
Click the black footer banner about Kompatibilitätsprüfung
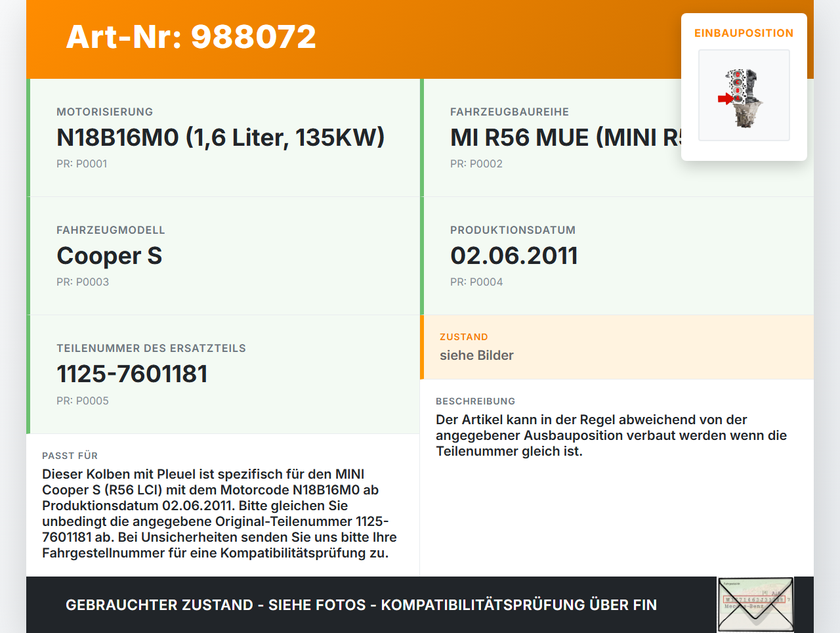click(x=361, y=605)
